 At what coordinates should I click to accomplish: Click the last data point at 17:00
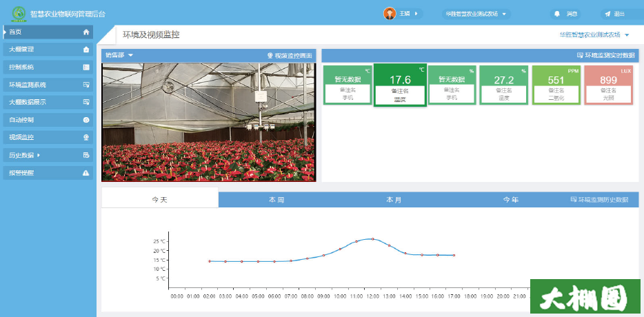(x=454, y=256)
